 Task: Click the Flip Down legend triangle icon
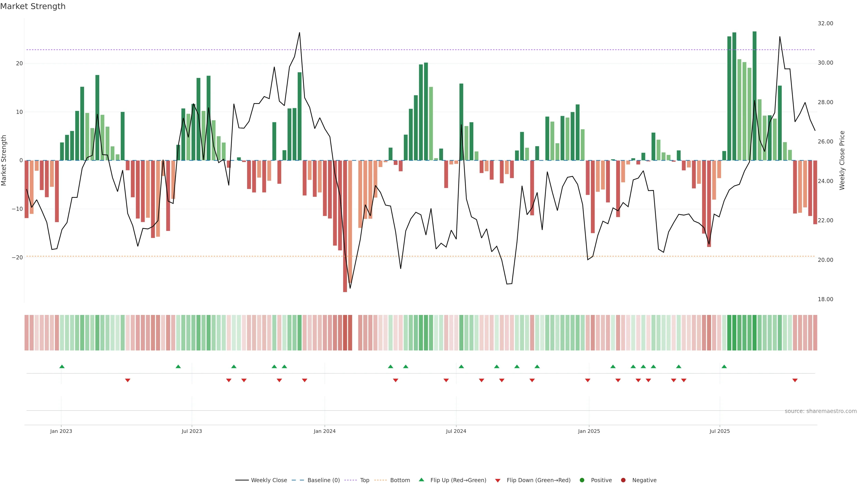[498, 481]
